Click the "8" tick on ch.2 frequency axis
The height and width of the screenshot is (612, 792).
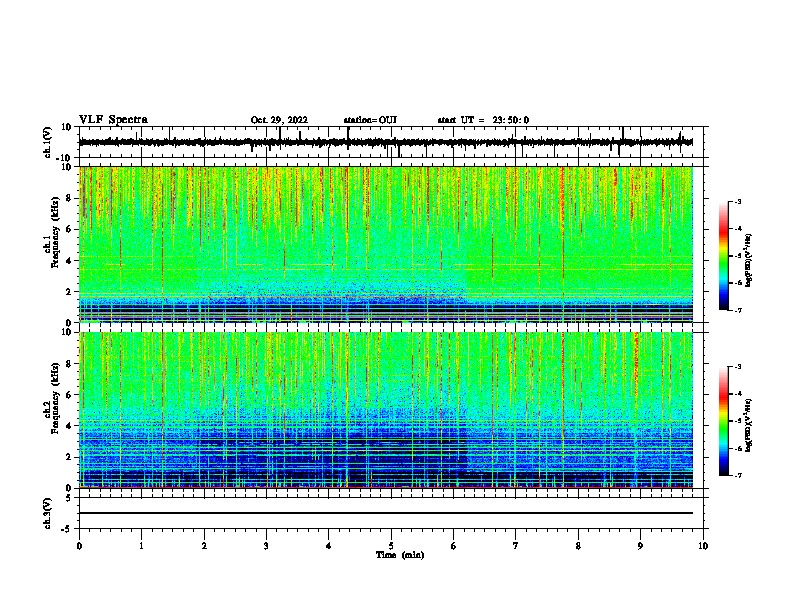tap(69, 363)
